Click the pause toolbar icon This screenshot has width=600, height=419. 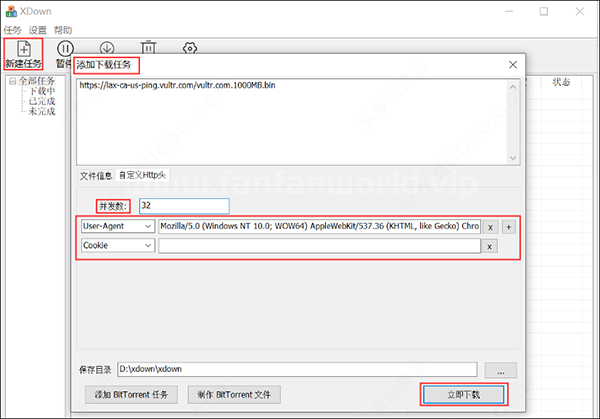(x=65, y=49)
